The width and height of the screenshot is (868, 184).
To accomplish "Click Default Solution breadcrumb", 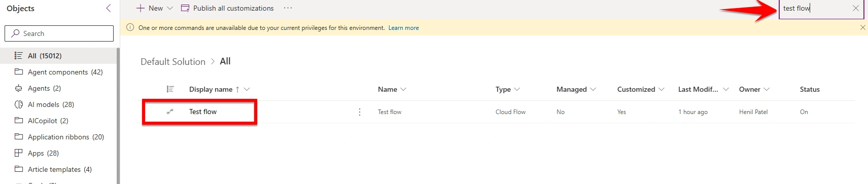I will pos(173,61).
